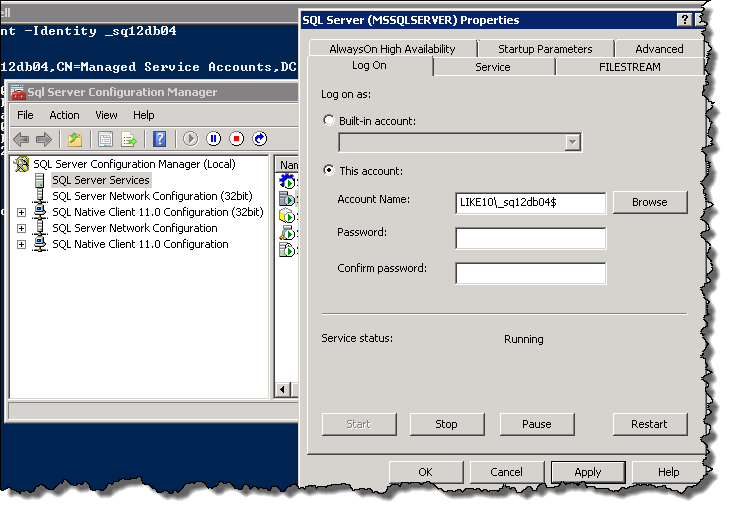Switch to the FILESTREAM tab
Screen dimensions: 732x511
pyautogui.click(x=629, y=67)
